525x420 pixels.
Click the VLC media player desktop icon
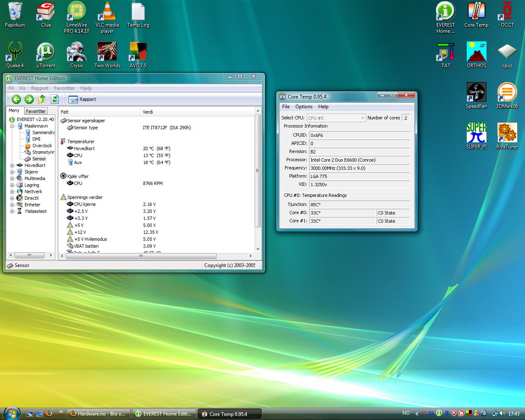[x=107, y=18]
